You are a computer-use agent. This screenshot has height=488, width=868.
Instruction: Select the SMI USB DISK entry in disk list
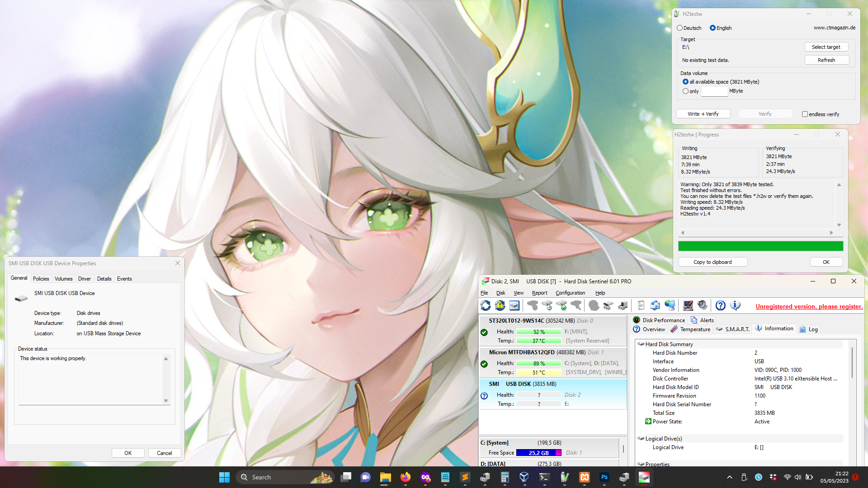click(x=553, y=394)
